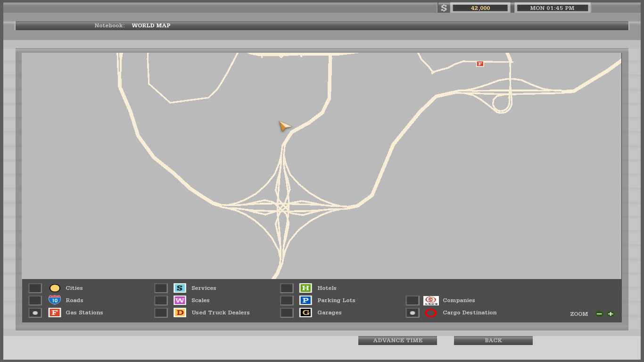Click the gas station marker on map
This screenshot has width=644, height=362.
point(480,64)
